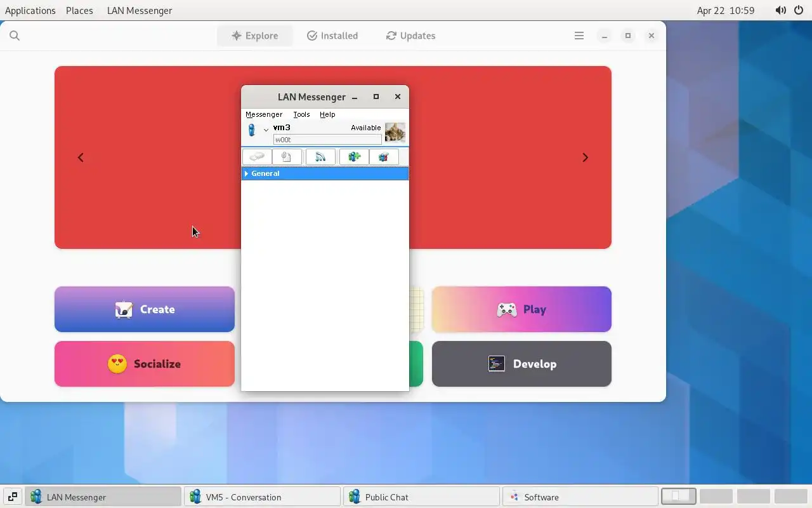The width and height of the screenshot is (812, 508).
Task: Click the power icon in top bar
Action: pyautogui.click(x=799, y=10)
